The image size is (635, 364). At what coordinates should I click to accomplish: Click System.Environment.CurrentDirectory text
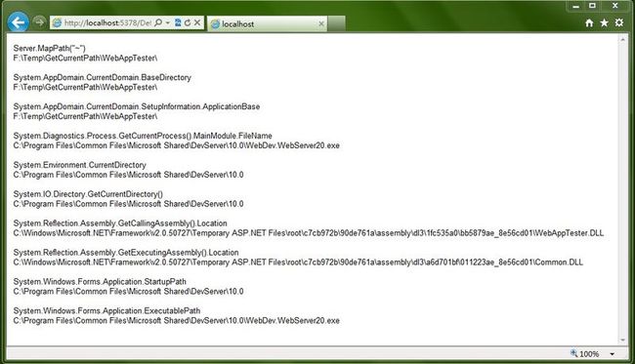click(79, 165)
